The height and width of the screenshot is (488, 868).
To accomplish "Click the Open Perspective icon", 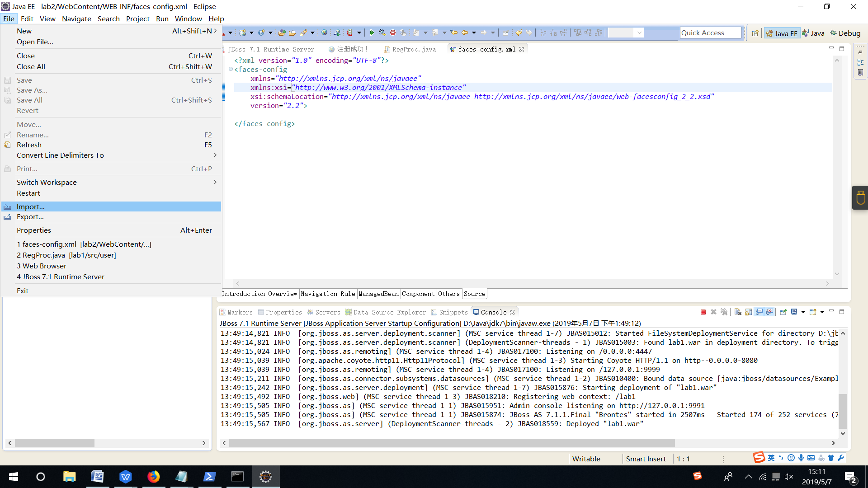I will pyautogui.click(x=755, y=33).
